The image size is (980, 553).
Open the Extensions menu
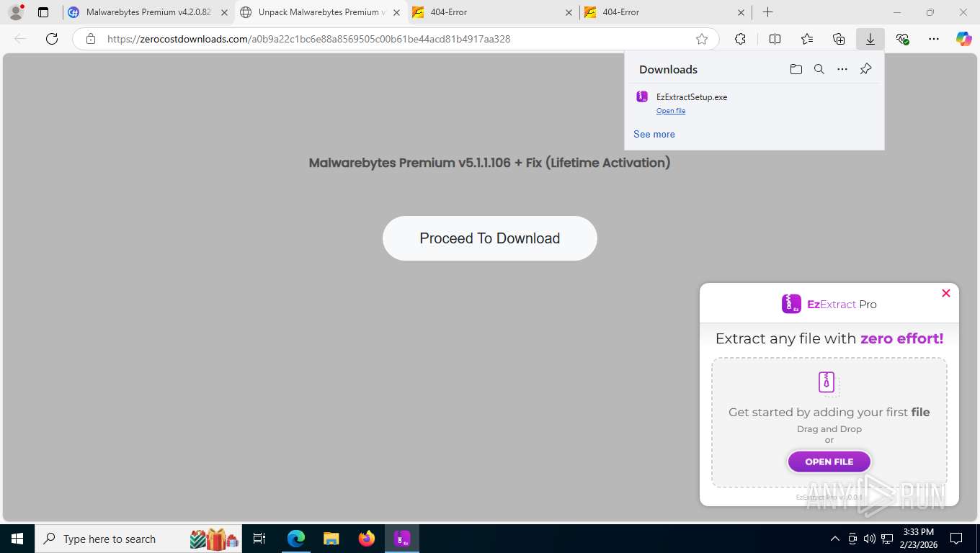pyautogui.click(x=740, y=39)
